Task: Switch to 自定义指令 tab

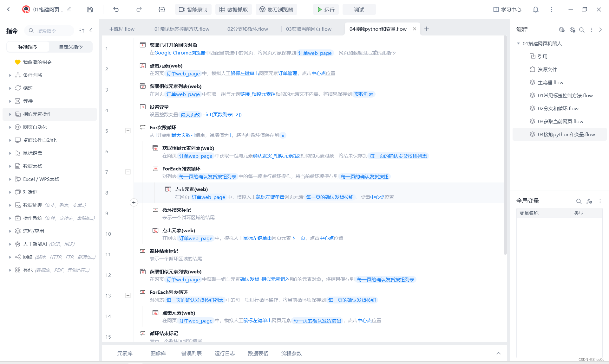Action: pyautogui.click(x=71, y=47)
